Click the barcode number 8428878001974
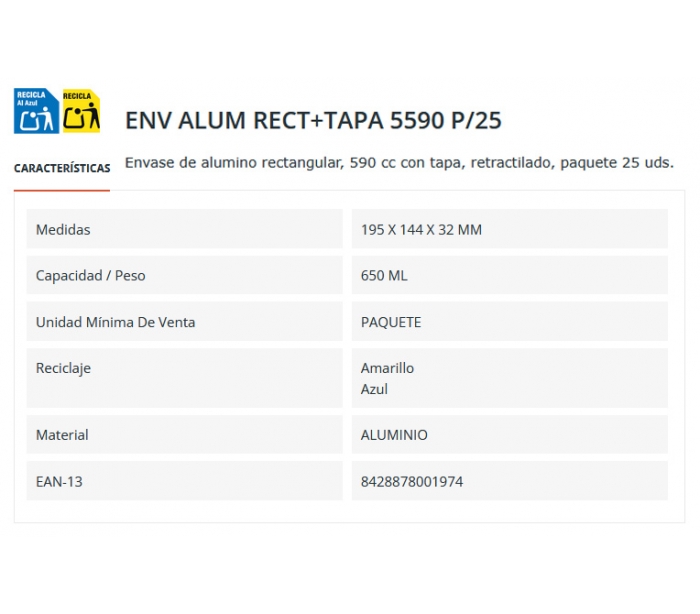The image size is (700, 614). click(412, 482)
